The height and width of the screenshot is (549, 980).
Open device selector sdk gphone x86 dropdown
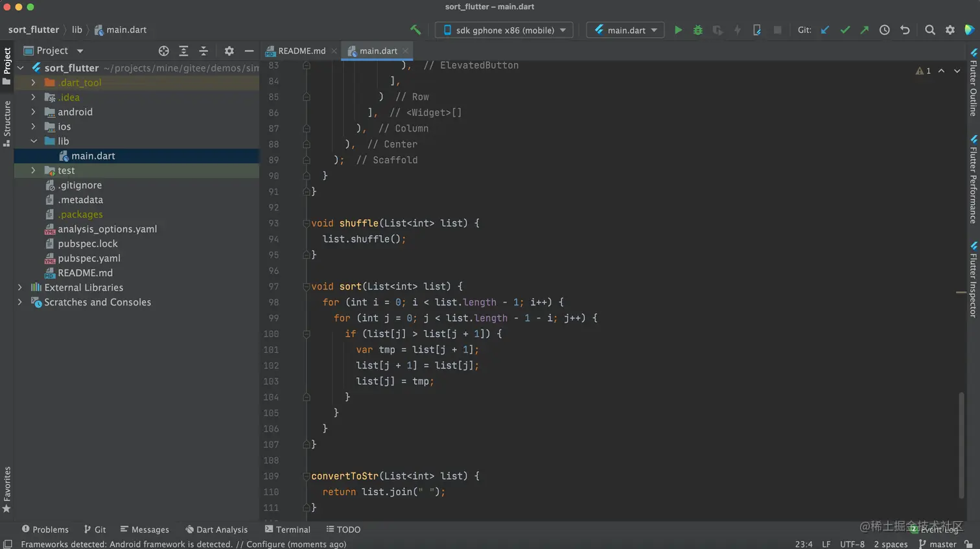pos(505,30)
